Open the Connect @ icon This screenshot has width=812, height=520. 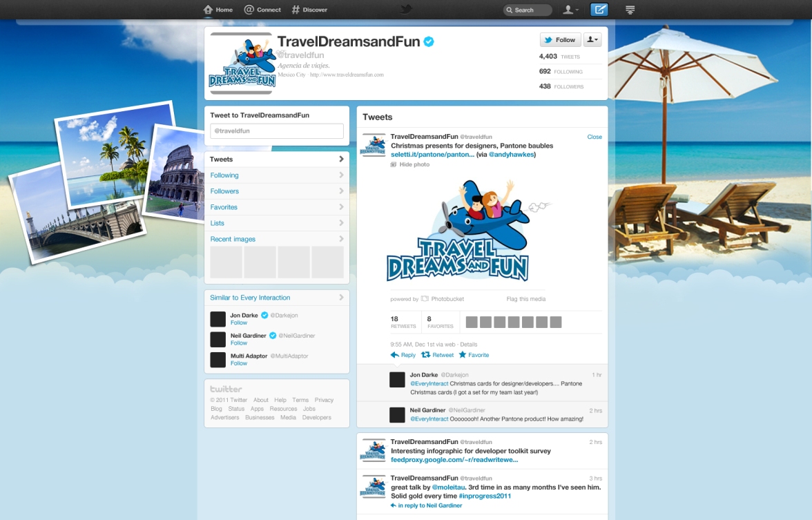(249, 10)
